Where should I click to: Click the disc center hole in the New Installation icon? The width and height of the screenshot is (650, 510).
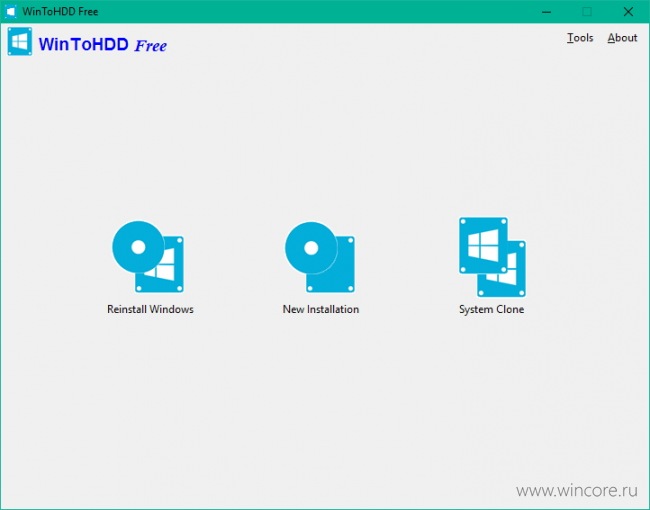pyautogui.click(x=311, y=247)
